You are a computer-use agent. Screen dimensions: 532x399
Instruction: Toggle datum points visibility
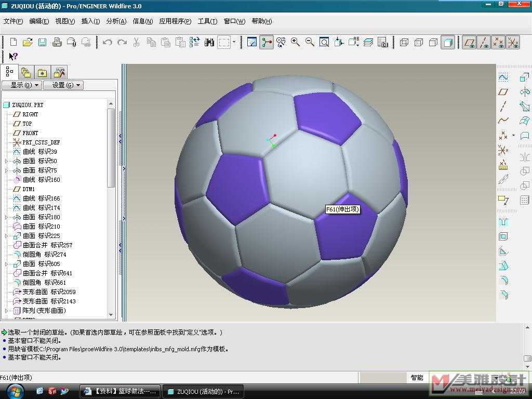pos(498,43)
